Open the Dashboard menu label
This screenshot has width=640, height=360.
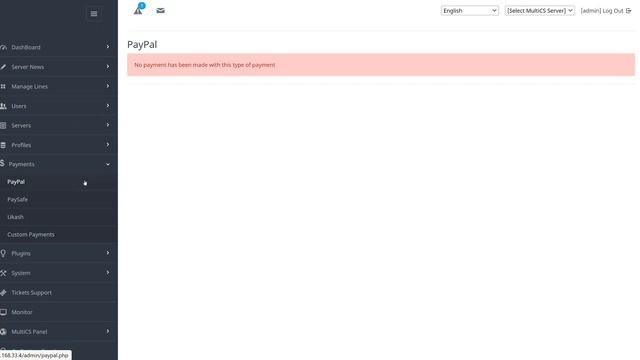pos(26,47)
